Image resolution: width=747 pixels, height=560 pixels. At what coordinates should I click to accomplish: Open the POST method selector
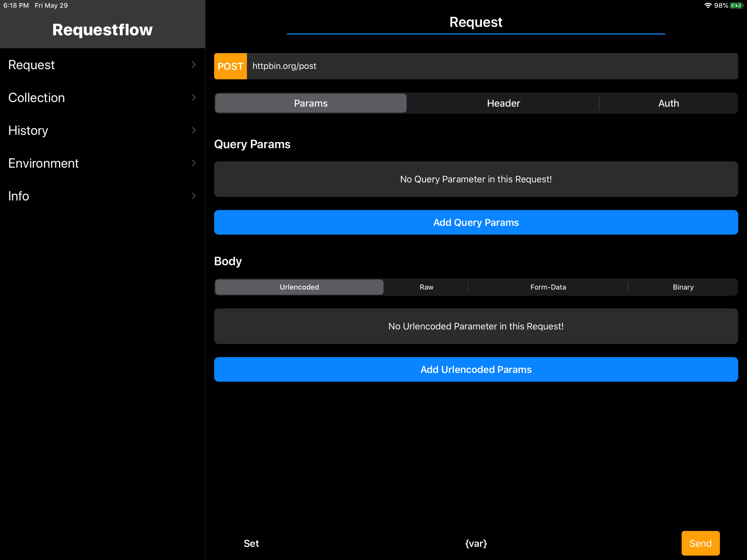pyautogui.click(x=230, y=66)
